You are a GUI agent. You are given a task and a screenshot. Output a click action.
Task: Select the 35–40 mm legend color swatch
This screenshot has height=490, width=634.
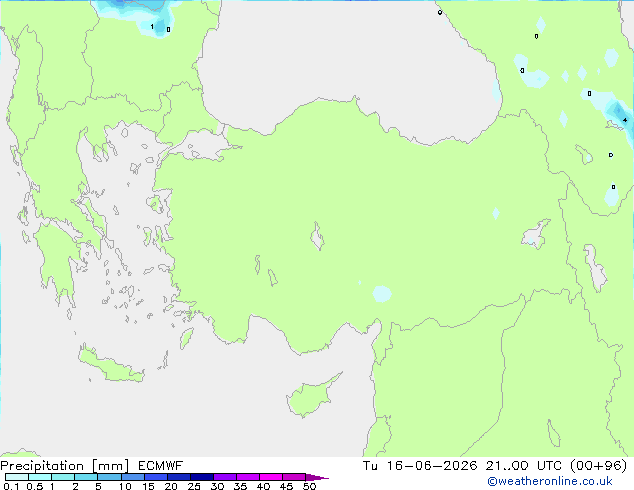tap(247, 477)
